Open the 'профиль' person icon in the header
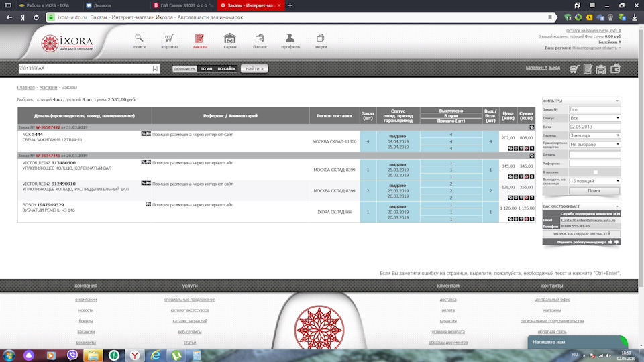644x362 pixels. [x=290, y=38]
